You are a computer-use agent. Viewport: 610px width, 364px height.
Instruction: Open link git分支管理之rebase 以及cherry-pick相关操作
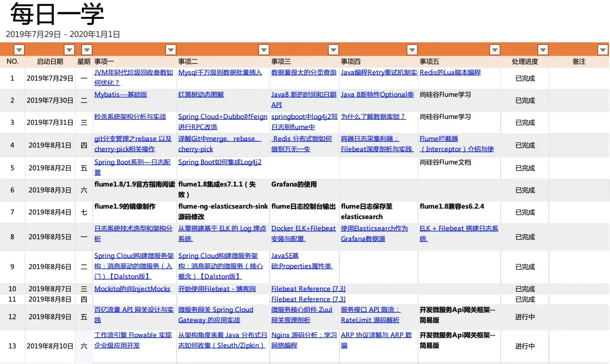tap(133, 144)
